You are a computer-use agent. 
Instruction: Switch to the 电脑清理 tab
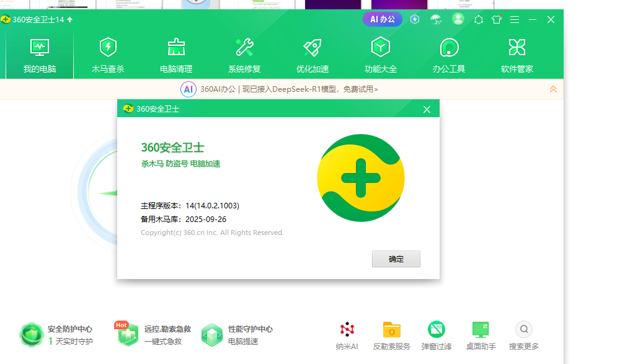pos(176,55)
